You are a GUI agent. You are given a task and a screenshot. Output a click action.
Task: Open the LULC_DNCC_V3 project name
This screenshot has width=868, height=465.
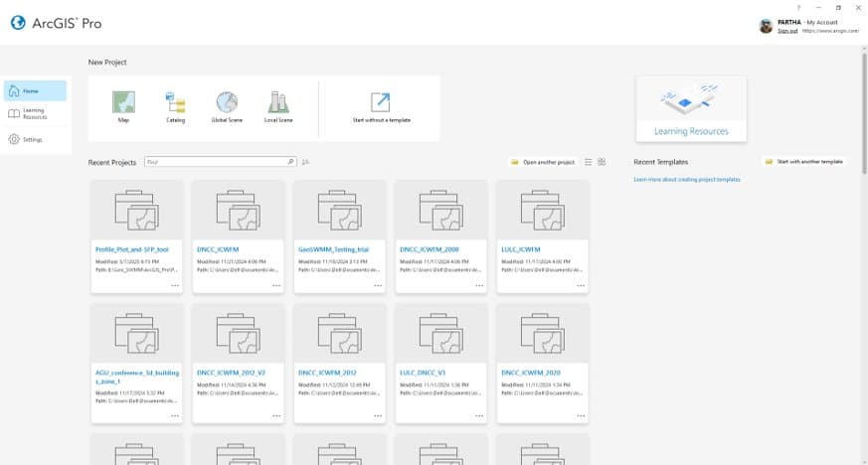click(423, 373)
